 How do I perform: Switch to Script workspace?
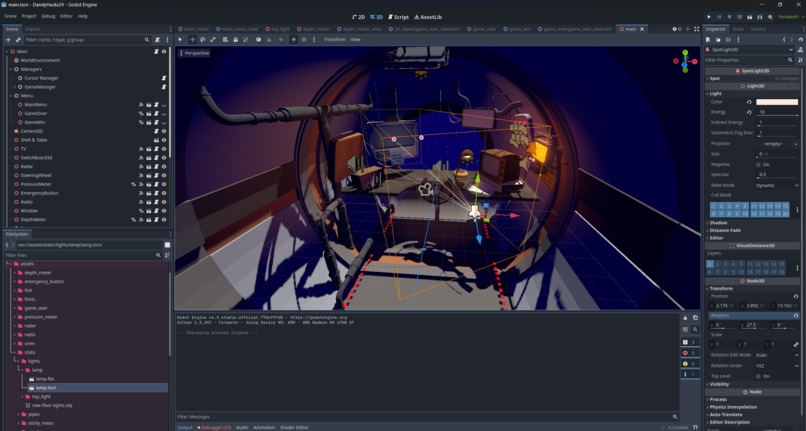[398, 17]
